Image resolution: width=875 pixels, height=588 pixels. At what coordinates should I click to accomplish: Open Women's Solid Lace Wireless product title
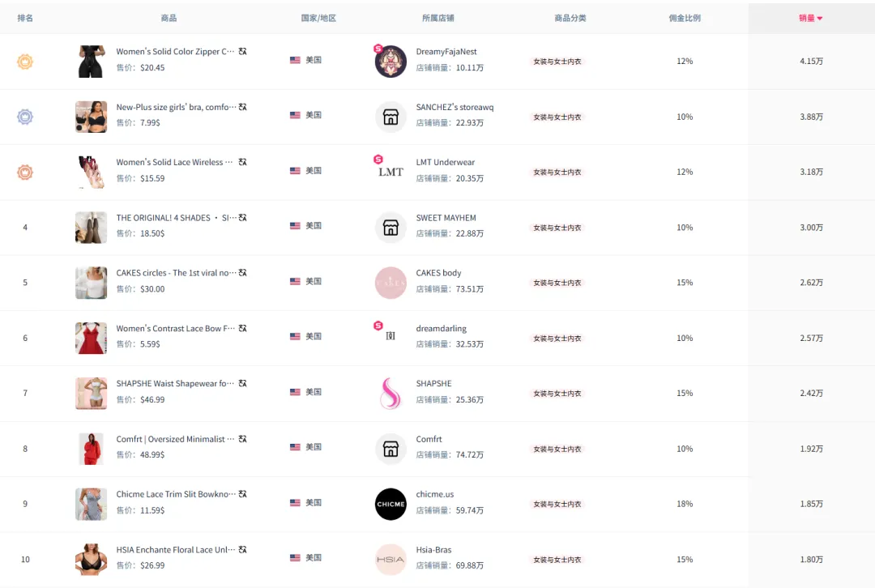(174, 162)
